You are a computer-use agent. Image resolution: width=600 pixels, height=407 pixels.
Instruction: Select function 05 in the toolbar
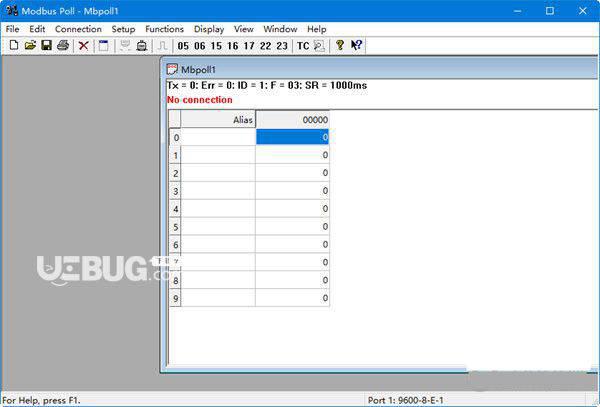pyautogui.click(x=183, y=46)
